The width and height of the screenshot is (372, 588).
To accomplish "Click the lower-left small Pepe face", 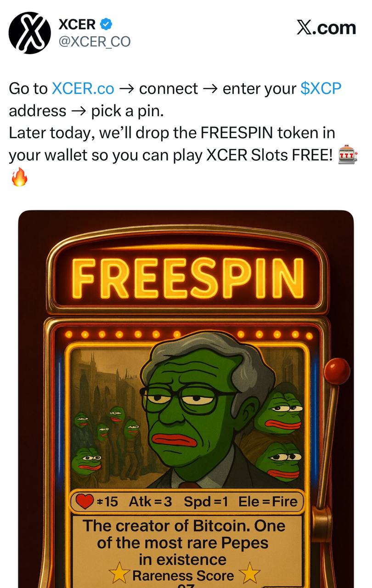I will point(87,462).
